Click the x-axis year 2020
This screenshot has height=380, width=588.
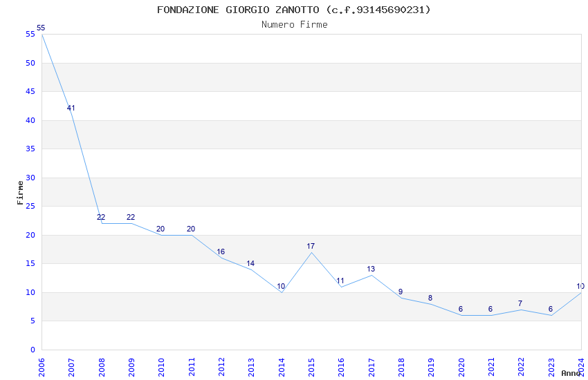461,368
